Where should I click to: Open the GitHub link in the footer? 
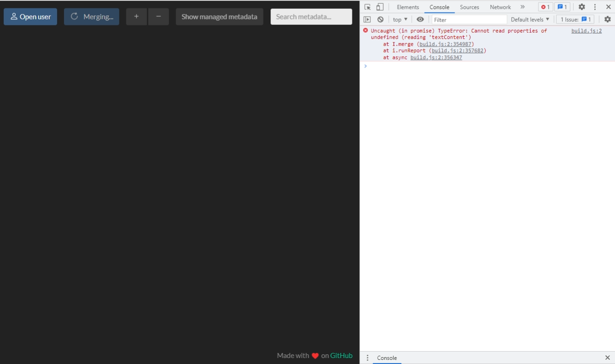tap(341, 355)
